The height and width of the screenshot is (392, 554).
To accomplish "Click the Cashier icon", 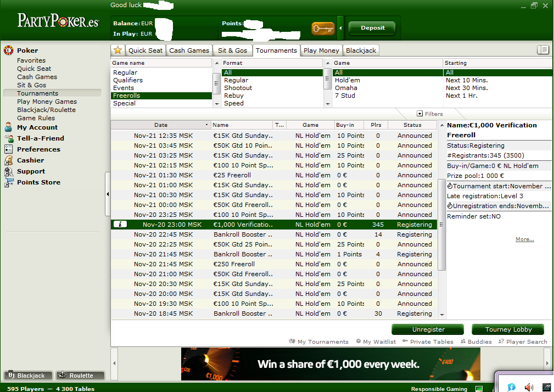I will pyautogui.click(x=8, y=160).
